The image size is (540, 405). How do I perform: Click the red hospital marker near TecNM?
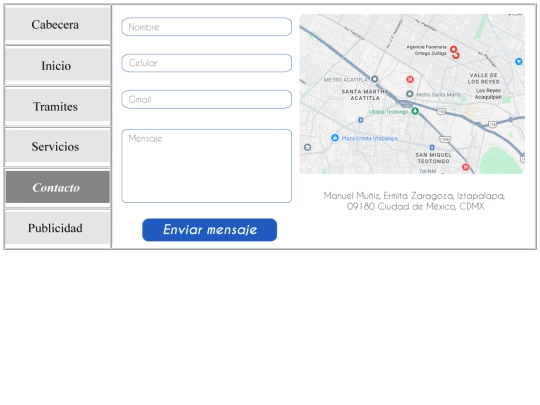click(x=466, y=167)
